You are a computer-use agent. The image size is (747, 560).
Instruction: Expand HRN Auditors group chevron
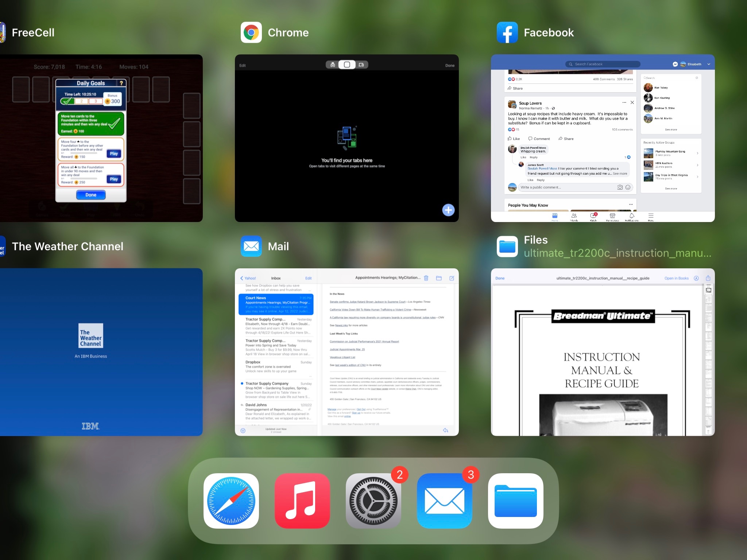(697, 165)
